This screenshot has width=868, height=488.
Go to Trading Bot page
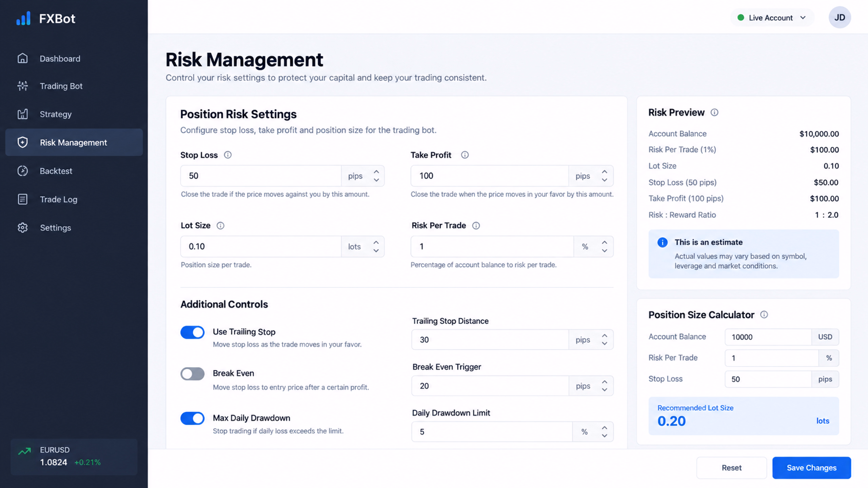74,86
